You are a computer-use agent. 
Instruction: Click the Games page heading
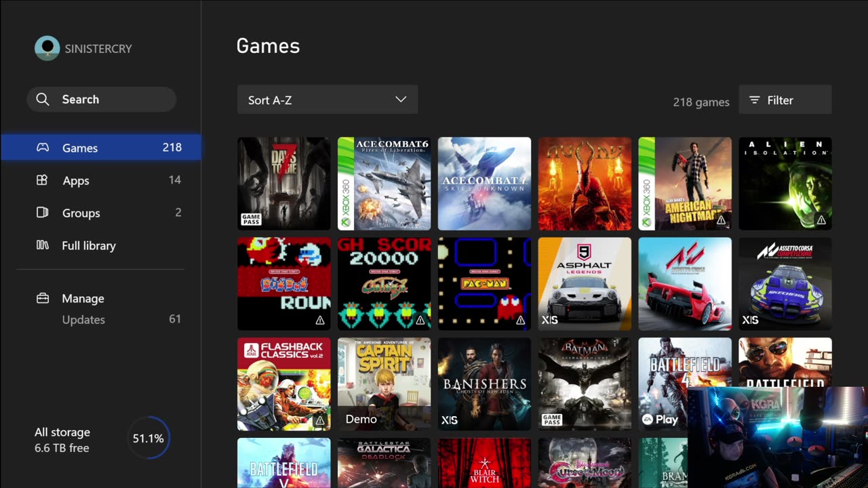tap(268, 46)
